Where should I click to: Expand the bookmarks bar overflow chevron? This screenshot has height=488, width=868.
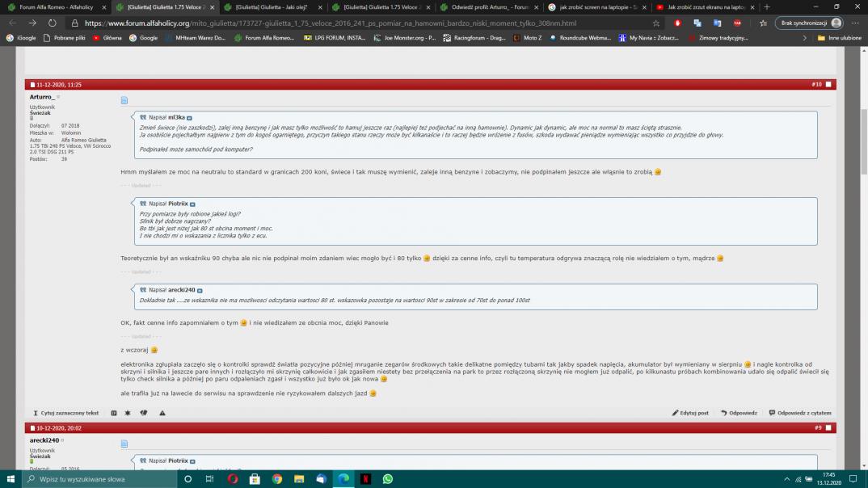tap(804, 38)
